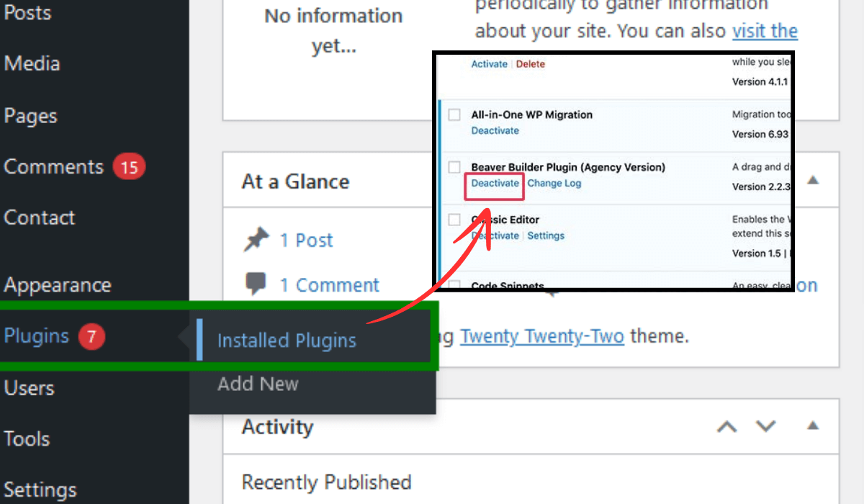Check the Beaver Builder Plugin checkbox
864x504 pixels.
(x=454, y=166)
